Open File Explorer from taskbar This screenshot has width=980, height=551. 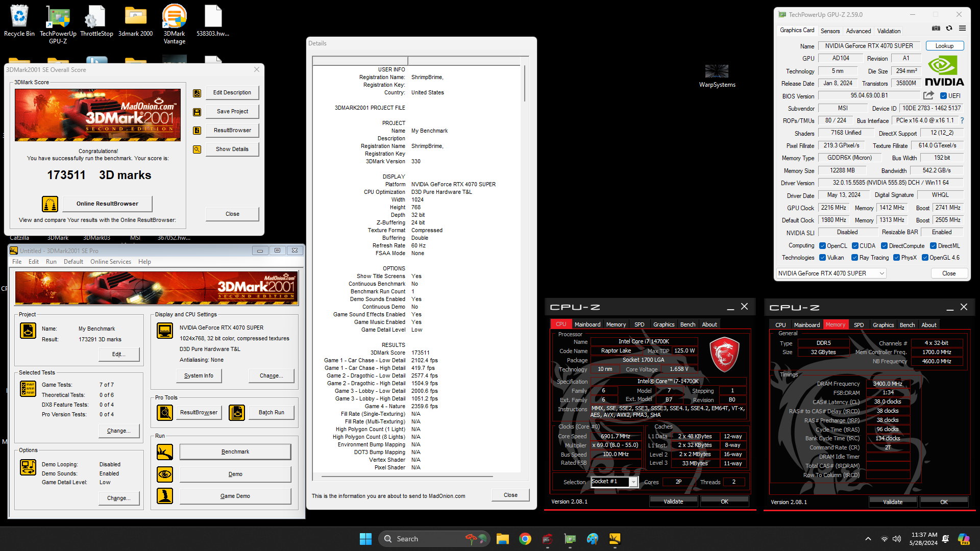click(502, 539)
